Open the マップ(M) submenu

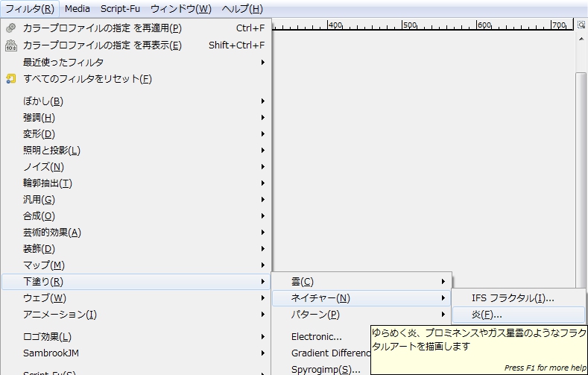[136, 265]
